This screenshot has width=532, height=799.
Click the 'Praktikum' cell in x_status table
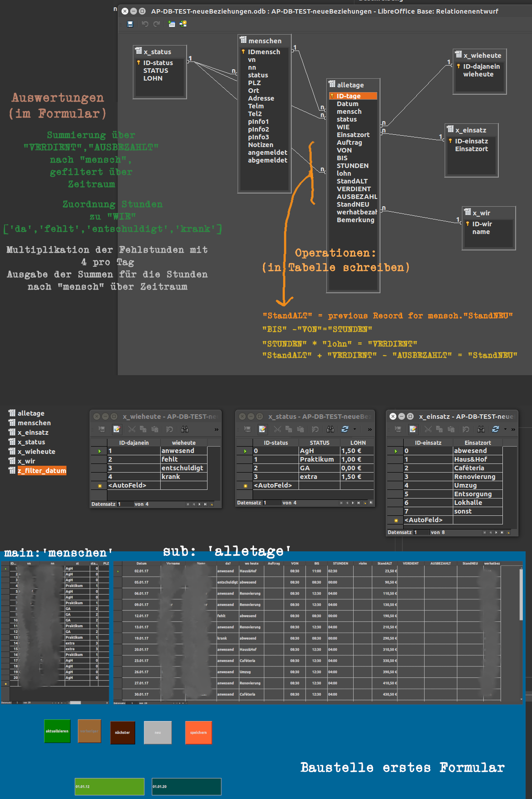(319, 459)
